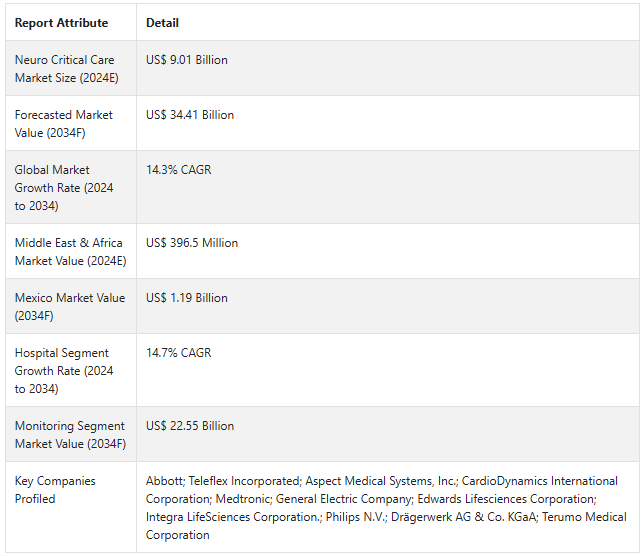
Task: Click the US$ 396.5 Million value
Action: 192,243
